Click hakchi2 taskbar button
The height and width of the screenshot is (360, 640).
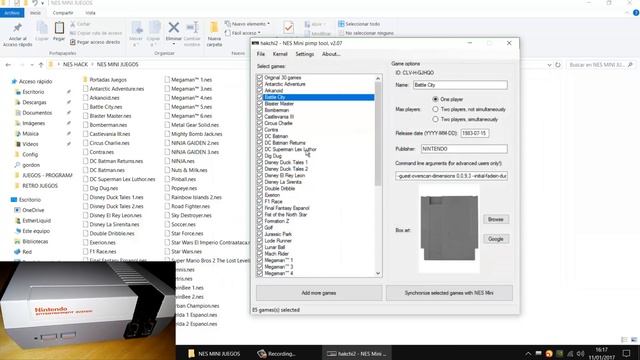357,353
